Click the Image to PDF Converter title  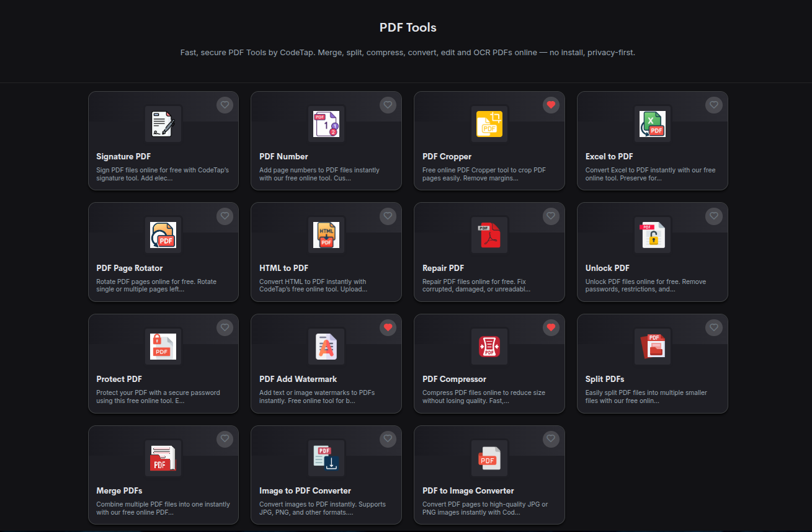305,490
